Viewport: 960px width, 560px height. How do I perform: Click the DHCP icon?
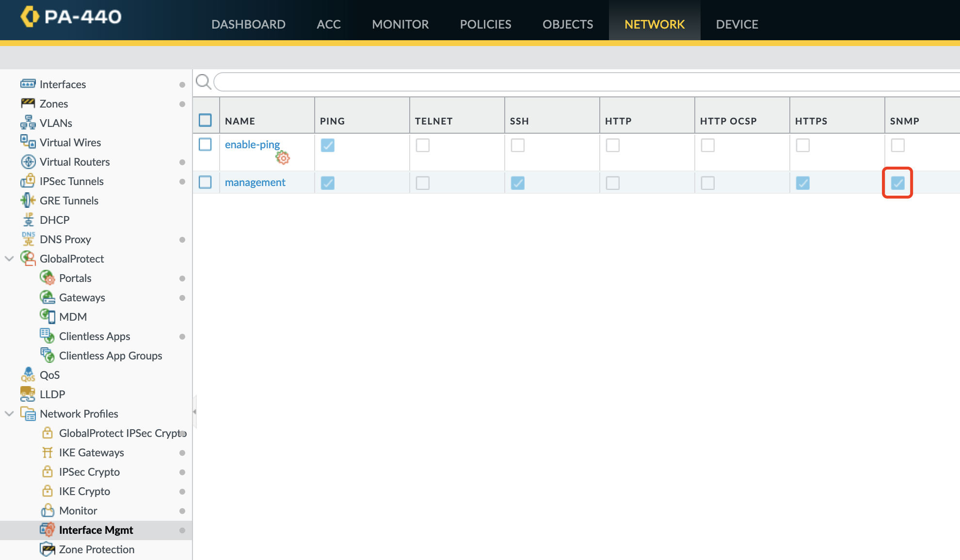28,219
